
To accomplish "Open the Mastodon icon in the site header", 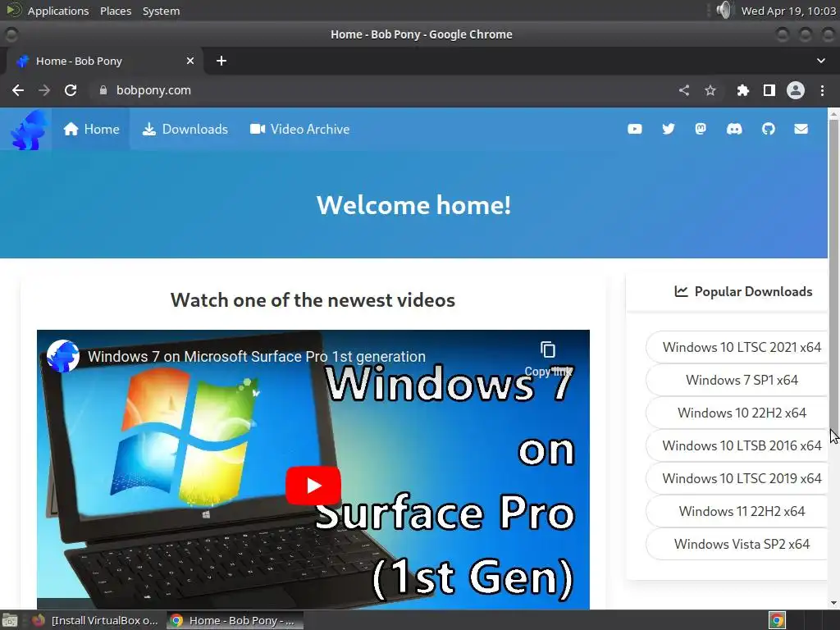I will pos(701,129).
